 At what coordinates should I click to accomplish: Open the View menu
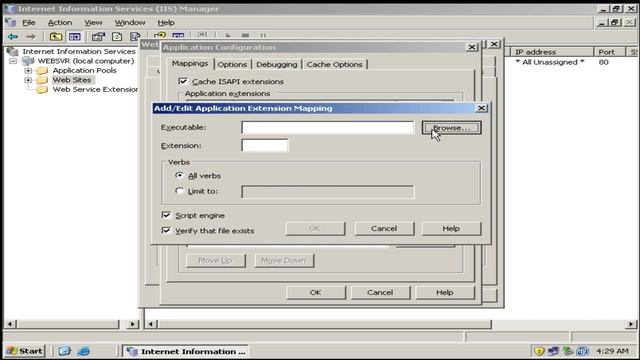pyautogui.click(x=93, y=22)
